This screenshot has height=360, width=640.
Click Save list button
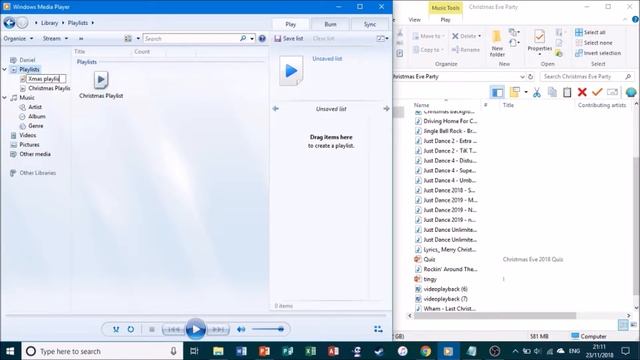[x=289, y=38]
